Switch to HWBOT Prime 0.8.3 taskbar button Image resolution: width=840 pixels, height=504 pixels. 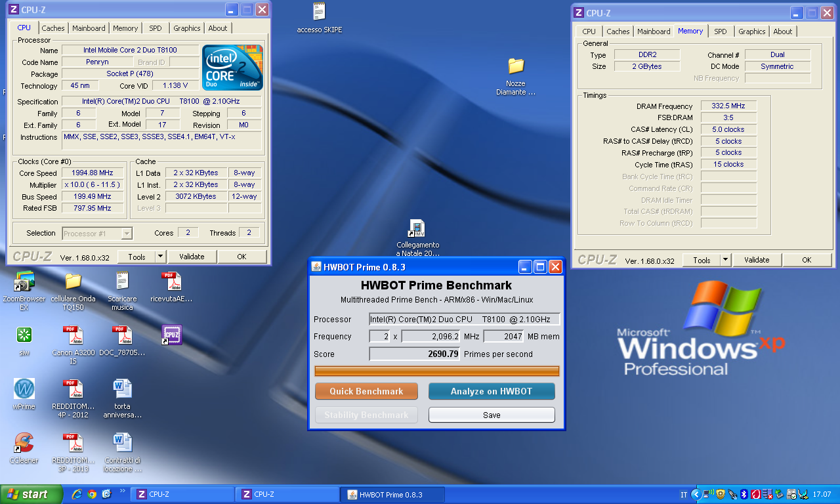coord(393,495)
